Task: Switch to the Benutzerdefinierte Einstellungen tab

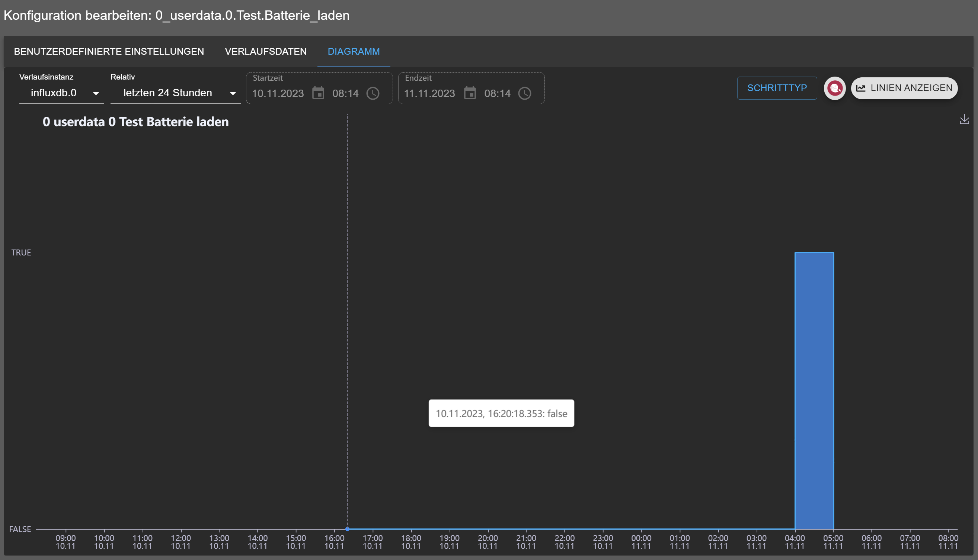Action: (109, 52)
